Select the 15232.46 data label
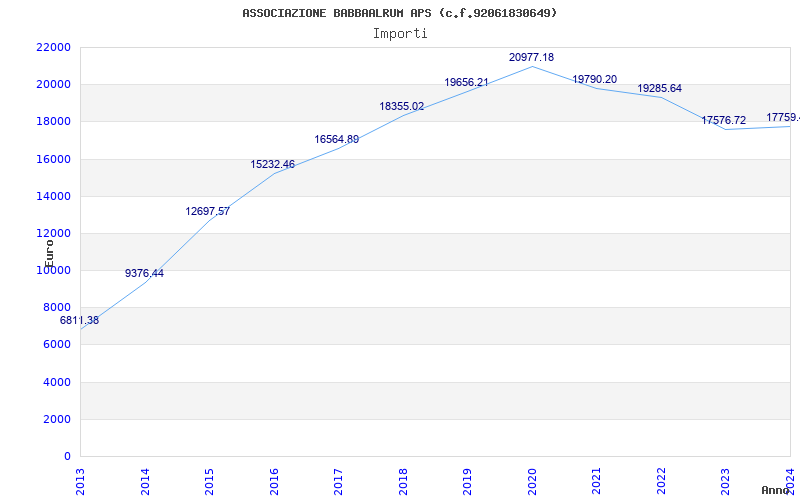800x500 pixels. [x=272, y=164]
